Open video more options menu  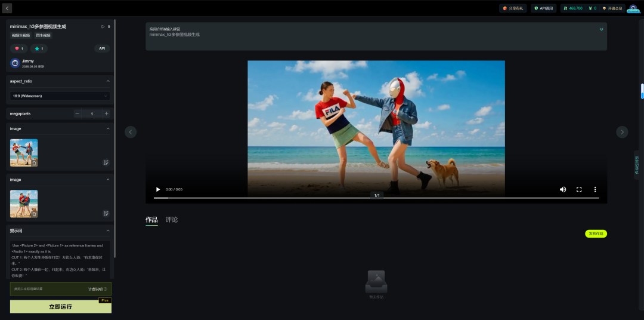tap(595, 190)
